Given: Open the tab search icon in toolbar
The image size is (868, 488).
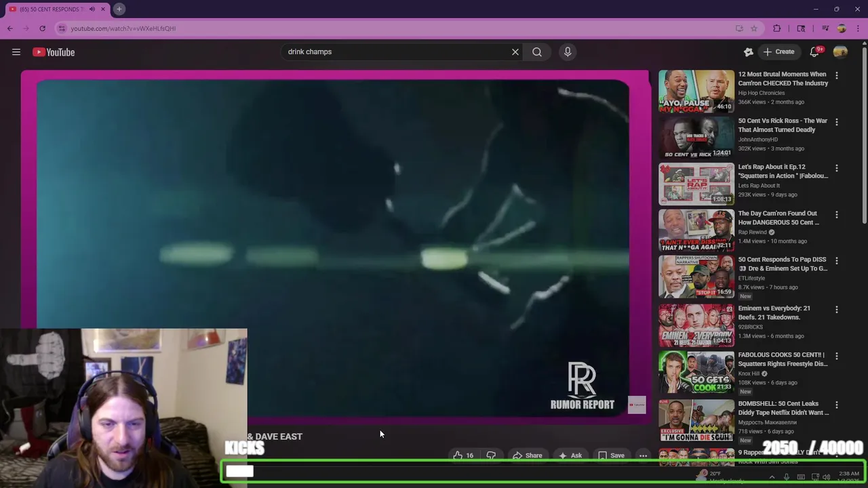Looking at the screenshot, I should click(801, 28).
